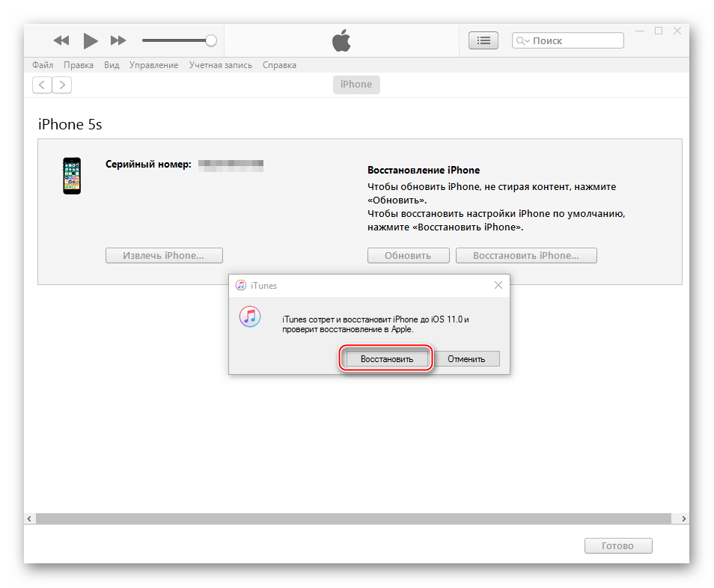This screenshot has height=588, width=714.
Task: Open the Файл menu
Action: [43, 65]
